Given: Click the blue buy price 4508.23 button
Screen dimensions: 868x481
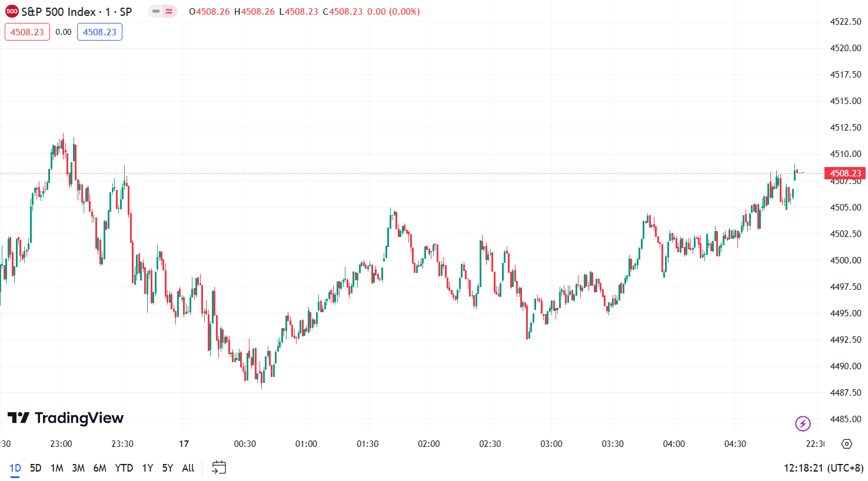Looking at the screenshot, I should coord(99,32).
